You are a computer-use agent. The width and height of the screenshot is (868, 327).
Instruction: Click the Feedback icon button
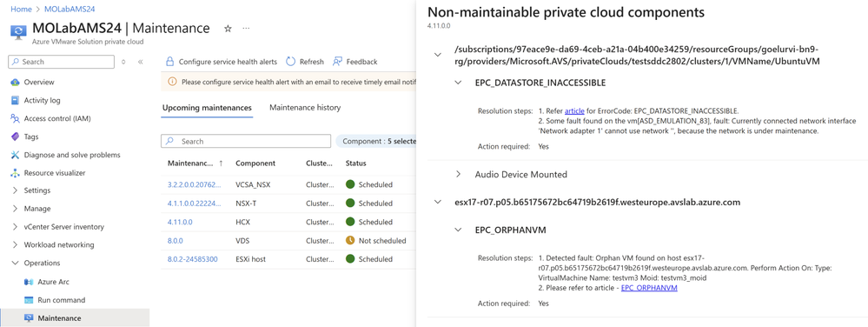(x=337, y=62)
